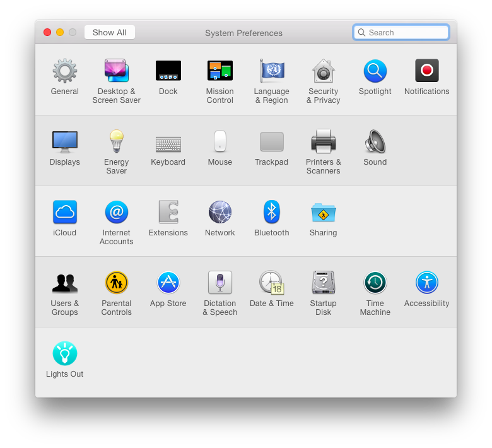
Task: Click the Show All button
Action: point(110,32)
